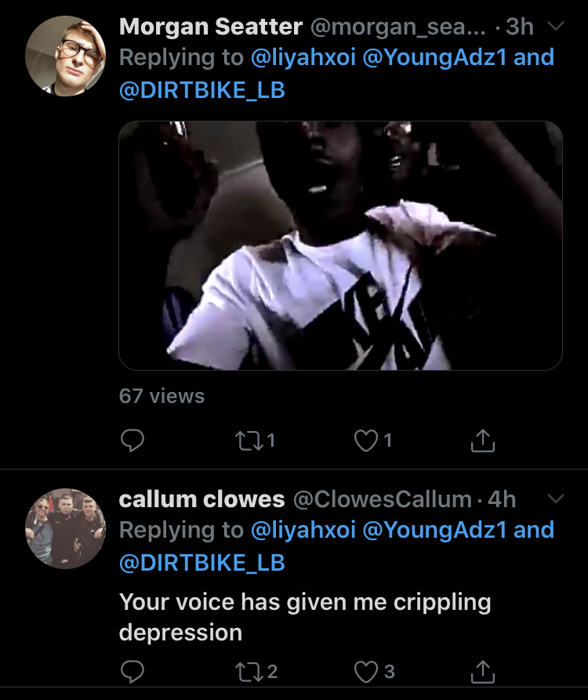Open options chevron on Morgan Seatter's tweet

[x=555, y=27]
